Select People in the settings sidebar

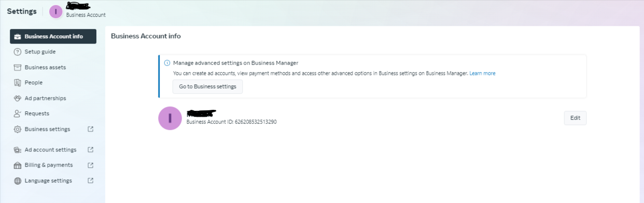[x=33, y=83]
